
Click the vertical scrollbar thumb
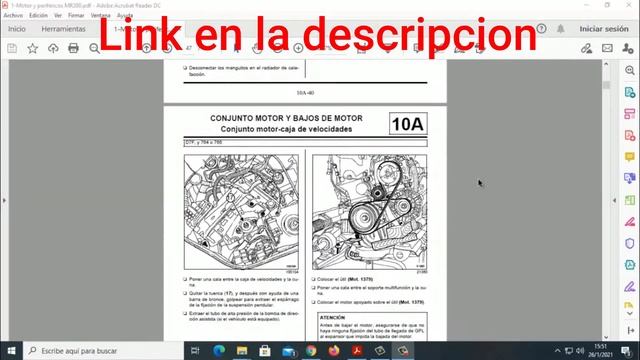606,84
